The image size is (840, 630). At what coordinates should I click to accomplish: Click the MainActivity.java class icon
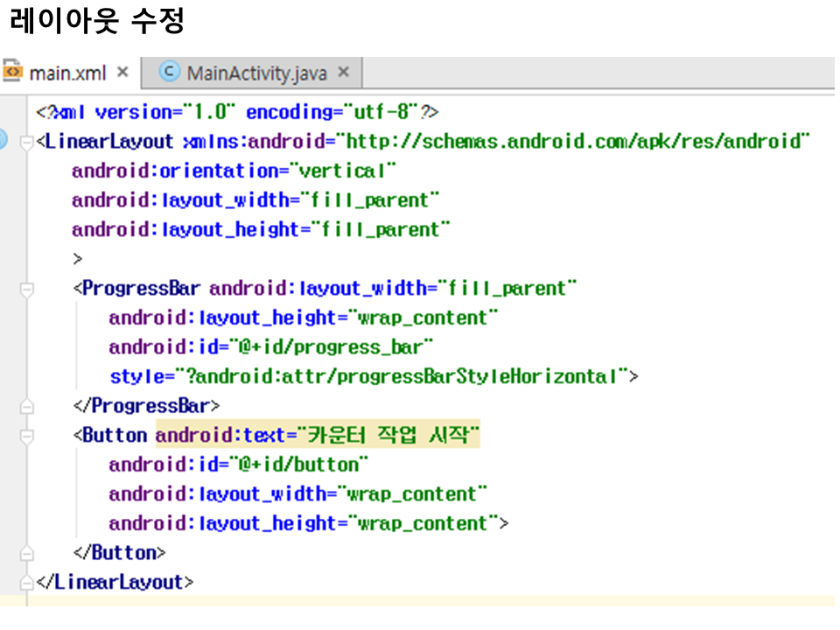tap(170, 72)
